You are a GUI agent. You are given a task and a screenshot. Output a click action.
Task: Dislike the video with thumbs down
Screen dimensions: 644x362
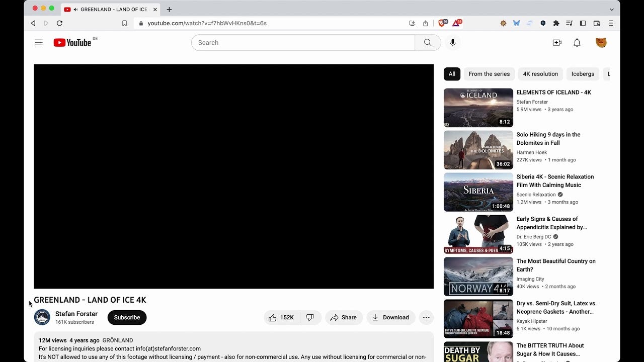pyautogui.click(x=310, y=318)
